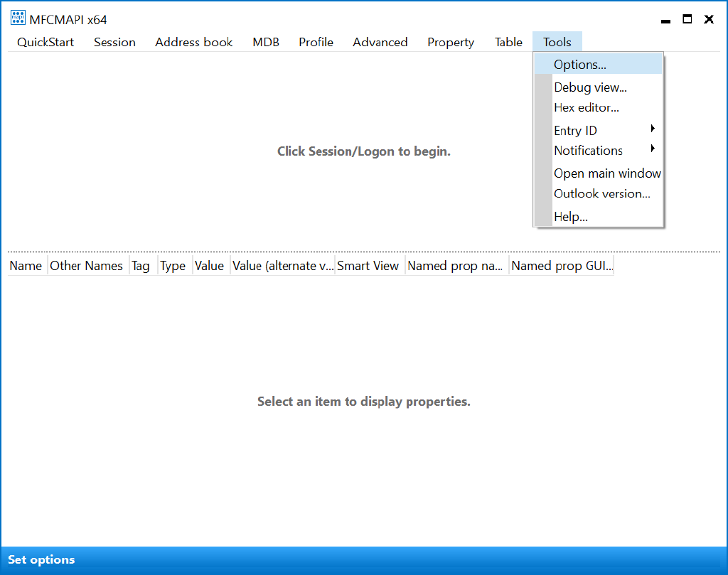The image size is (728, 575).
Task: Check the Outlook version
Action: [x=602, y=193]
